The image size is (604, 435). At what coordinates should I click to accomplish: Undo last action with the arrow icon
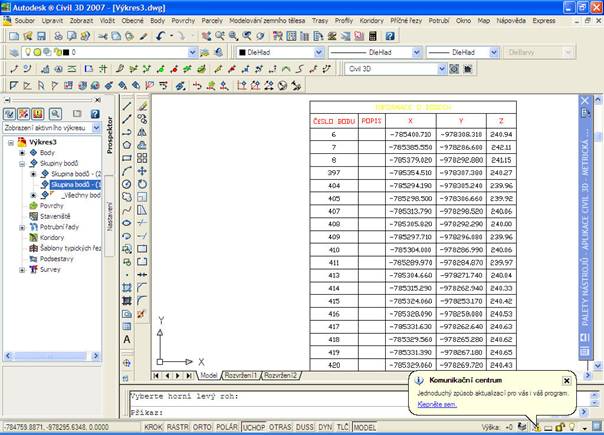(161, 36)
